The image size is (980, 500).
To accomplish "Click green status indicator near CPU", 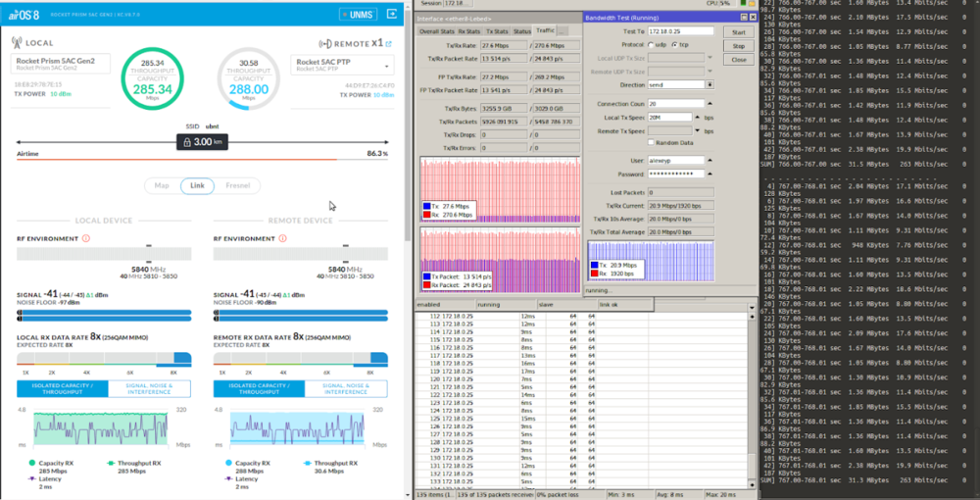I will 743,3.
